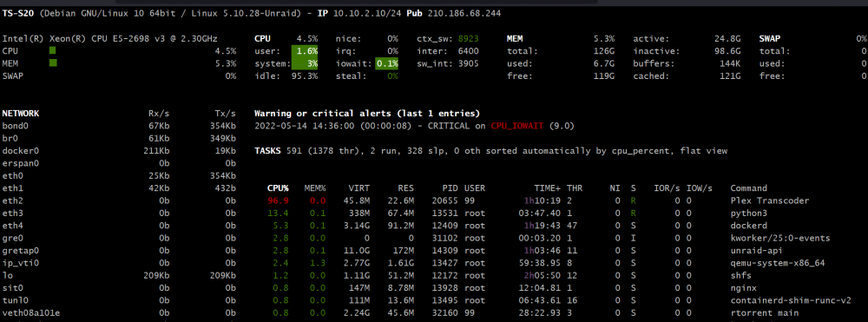This screenshot has width=868, height=322.
Task: Select the eth1 network interface row
Action: (120, 188)
